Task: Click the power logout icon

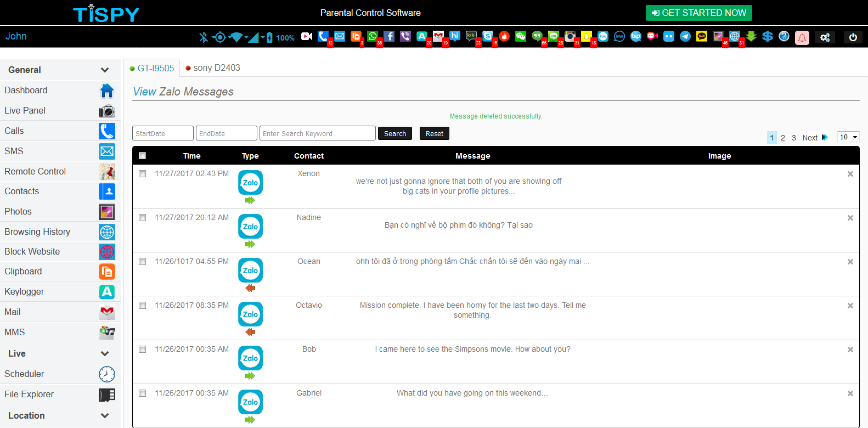Action: 853,37
